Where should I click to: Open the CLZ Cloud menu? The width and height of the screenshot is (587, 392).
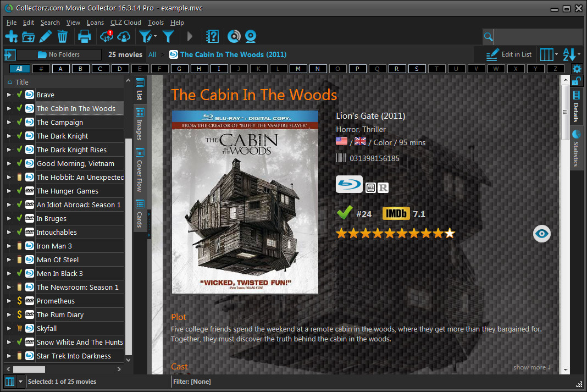tap(126, 23)
